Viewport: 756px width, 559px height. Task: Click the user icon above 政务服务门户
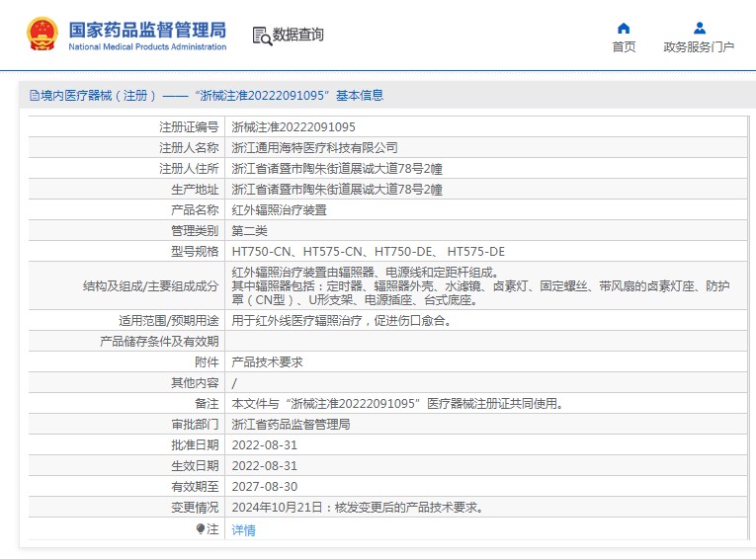699,28
